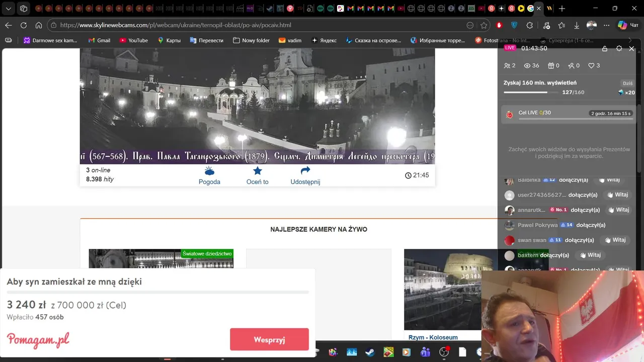Click the streamer camera overlay
This screenshot has height=362, width=644.
(x=562, y=316)
